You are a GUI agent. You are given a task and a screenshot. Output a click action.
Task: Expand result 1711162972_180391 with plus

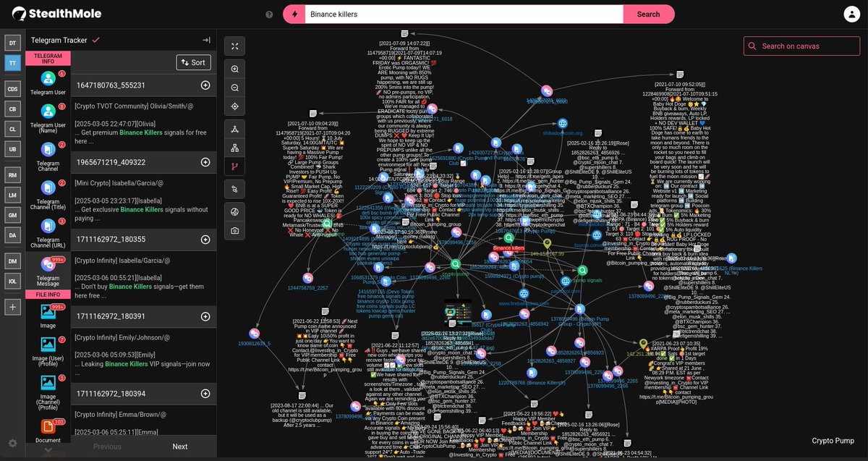pos(205,316)
